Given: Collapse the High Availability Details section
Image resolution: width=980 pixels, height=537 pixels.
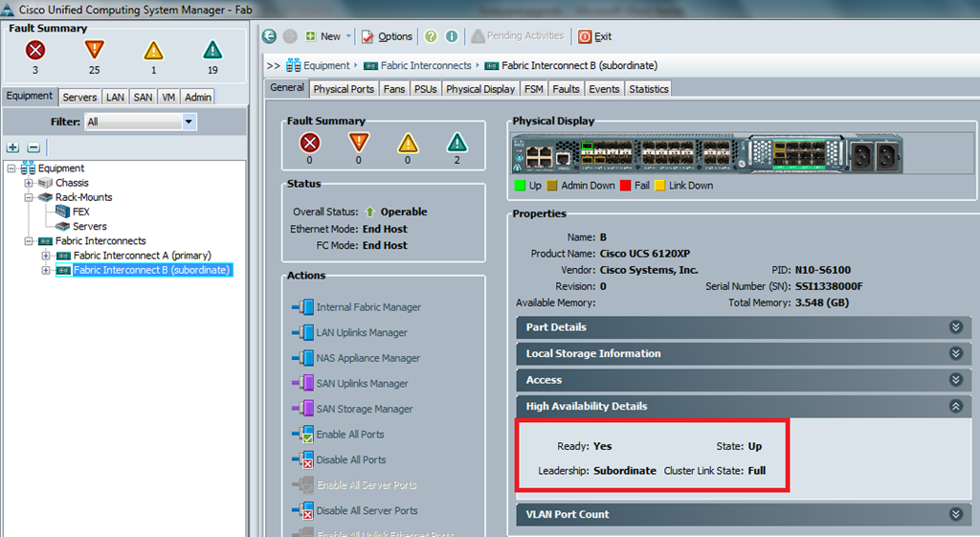Looking at the screenshot, I should (x=744, y=406).
